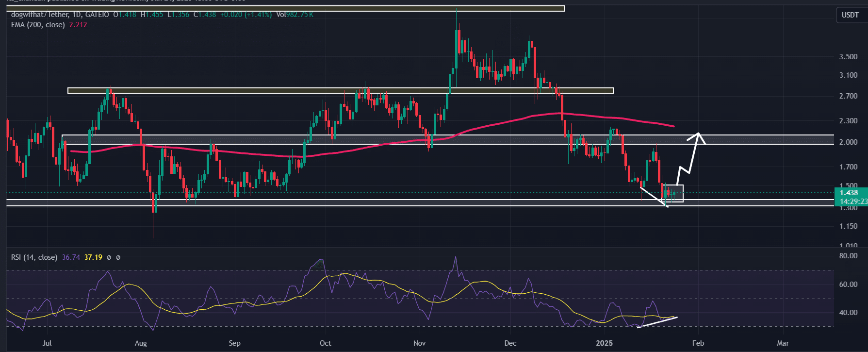Click the 2025 label on the time axis
Image resolution: width=868 pixels, height=352 pixels.
(604, 343)
